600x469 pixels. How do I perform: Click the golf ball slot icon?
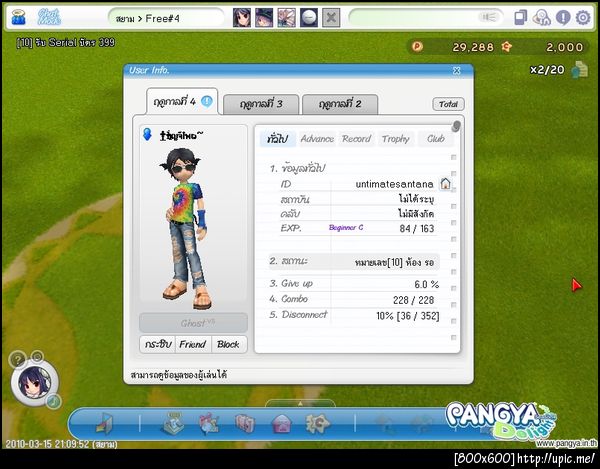tap(308, 18)
